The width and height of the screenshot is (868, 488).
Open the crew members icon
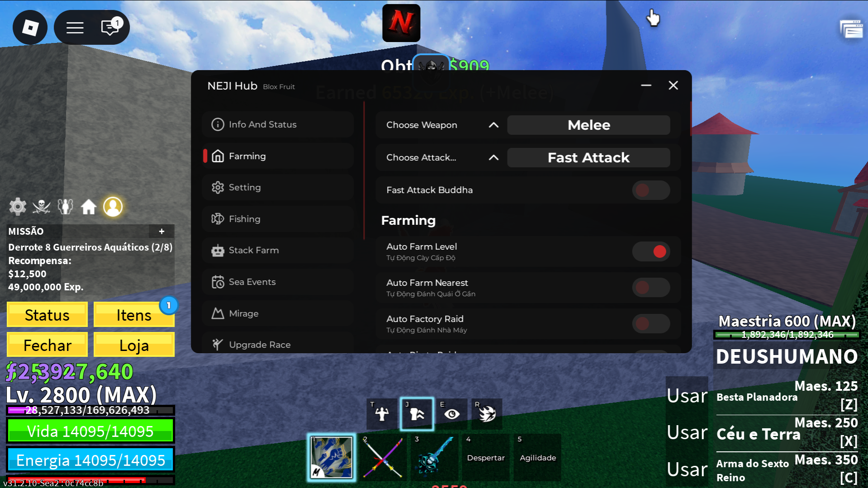point(65,207)
